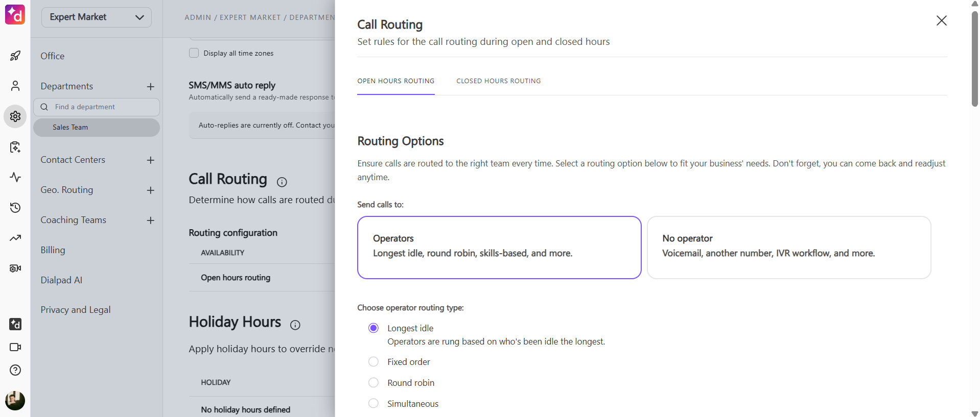The width and height of the screenshot is (980, 417).
Task: Open the trending analytics arrow icon
Action: [15, 238]
